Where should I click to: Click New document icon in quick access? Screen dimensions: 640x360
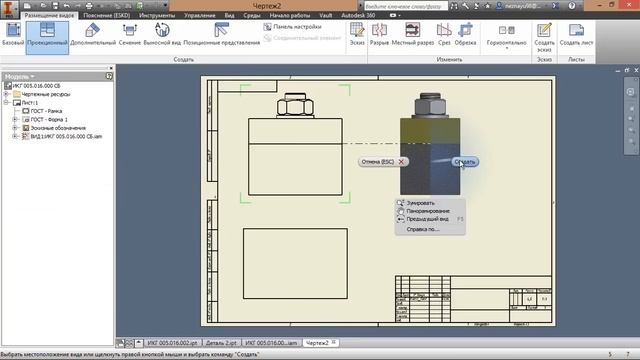27,6
